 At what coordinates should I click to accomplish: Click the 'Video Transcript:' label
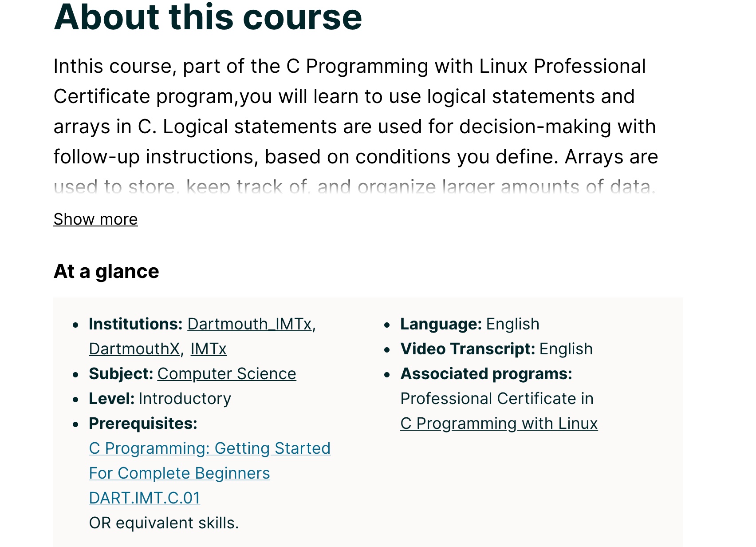pos(468,349)
